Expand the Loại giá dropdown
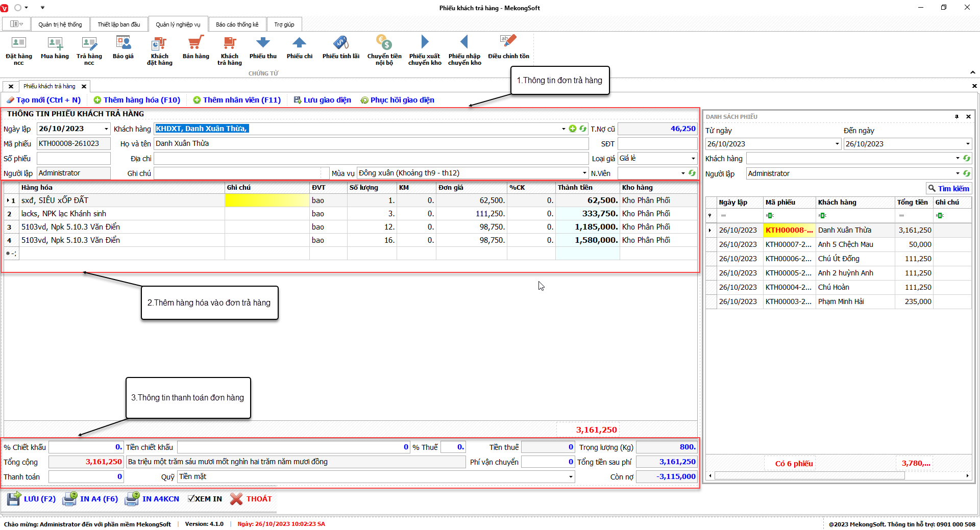This screenshot has width=980, height=530. pos(693,159)
